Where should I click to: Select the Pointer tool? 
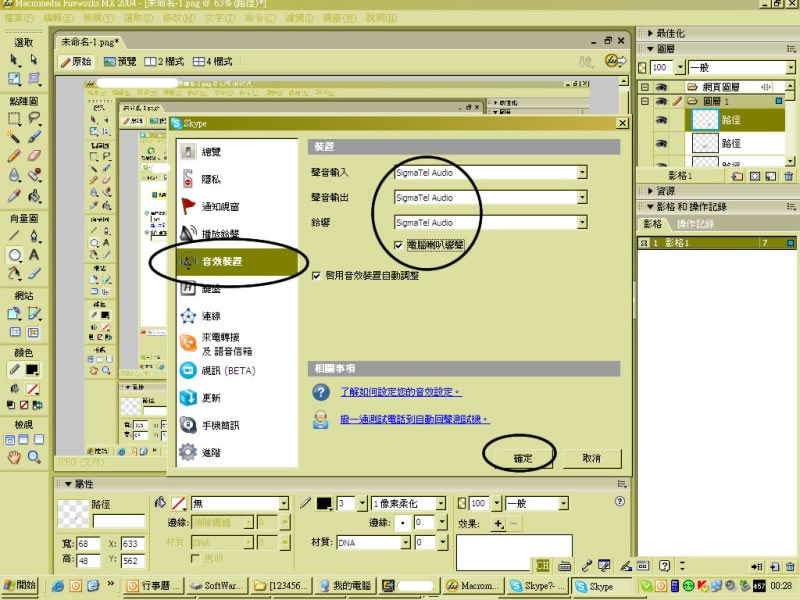14,60
